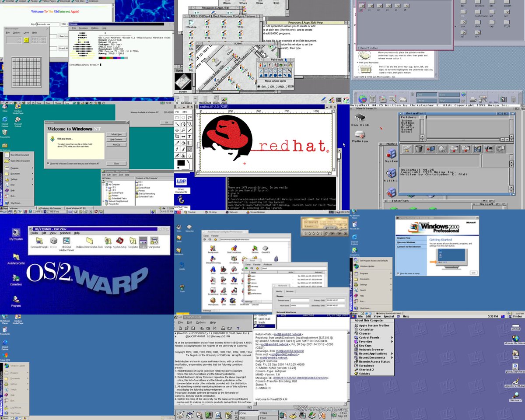Open Sherlock 2 icon on Mac desktop
The width and height of the screenshot is (525, 420).
tap(516, 397)
